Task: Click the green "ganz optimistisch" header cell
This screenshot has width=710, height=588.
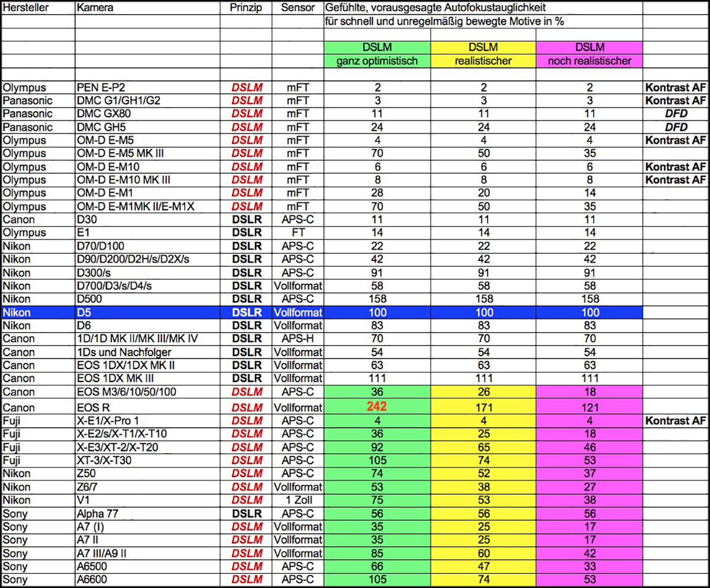Action: [x=377, y=61]
